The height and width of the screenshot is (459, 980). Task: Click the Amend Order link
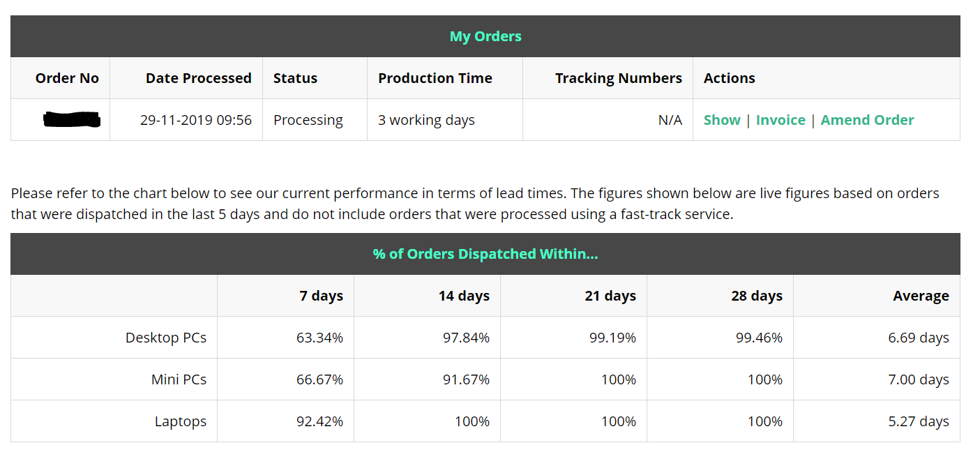click(867, 120)
